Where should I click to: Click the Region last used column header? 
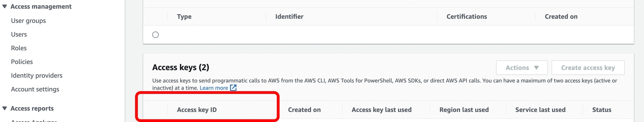464,110
